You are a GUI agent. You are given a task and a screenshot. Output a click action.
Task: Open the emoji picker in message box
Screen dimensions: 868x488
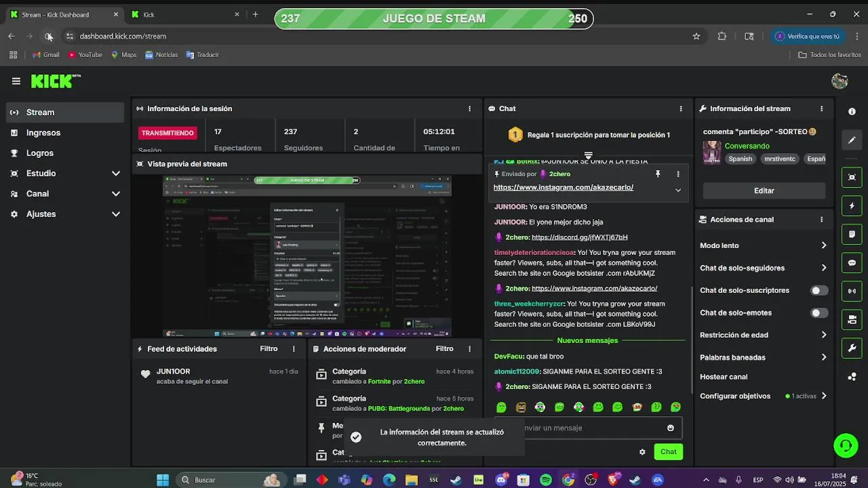(671, 428)
